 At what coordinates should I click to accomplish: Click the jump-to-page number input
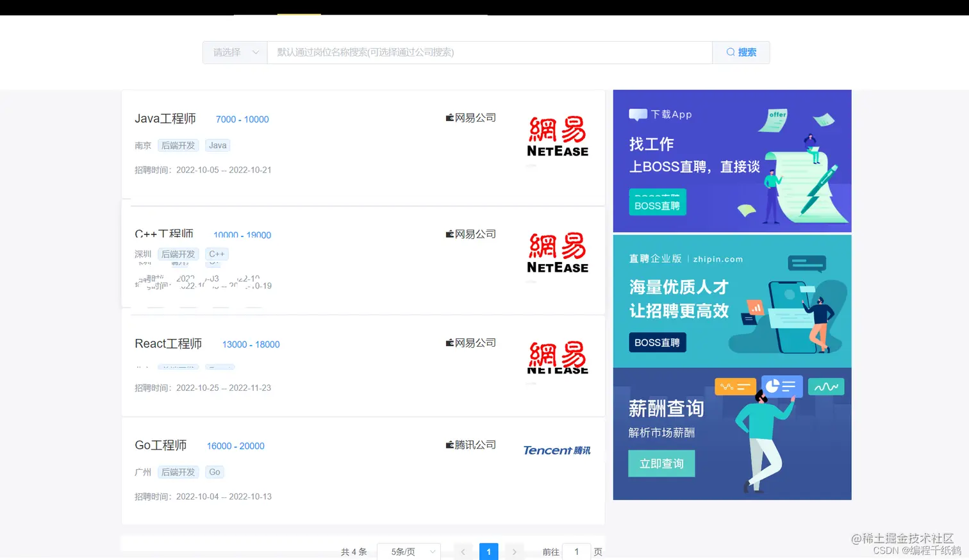576,552
